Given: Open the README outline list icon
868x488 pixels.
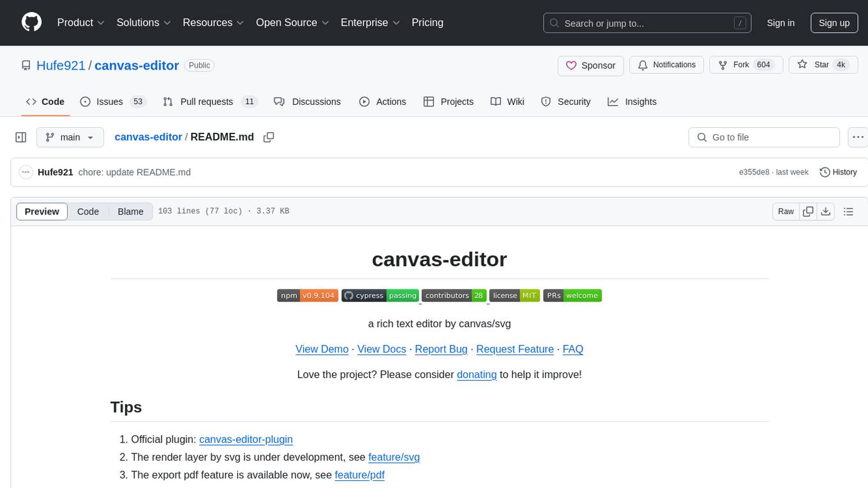Looking at the screenshot, I should [x=848, y=211].
